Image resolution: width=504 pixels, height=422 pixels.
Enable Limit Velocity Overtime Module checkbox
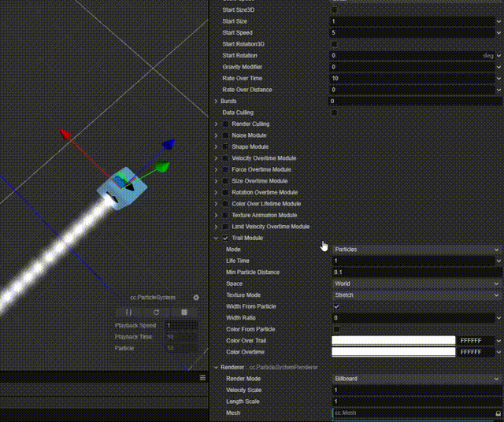pos(225,227)
